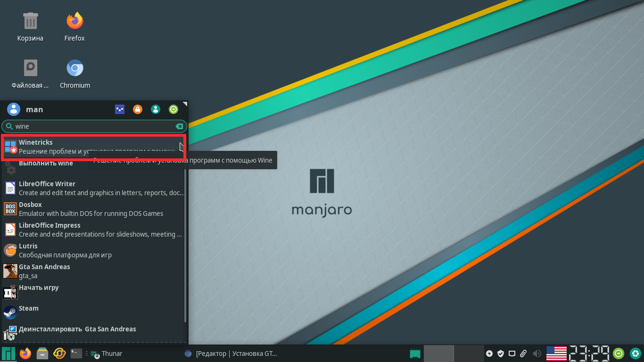This screenshot has height=362, width=644.
Task: Select the second workspace in pager
Action: coord(469,353)
